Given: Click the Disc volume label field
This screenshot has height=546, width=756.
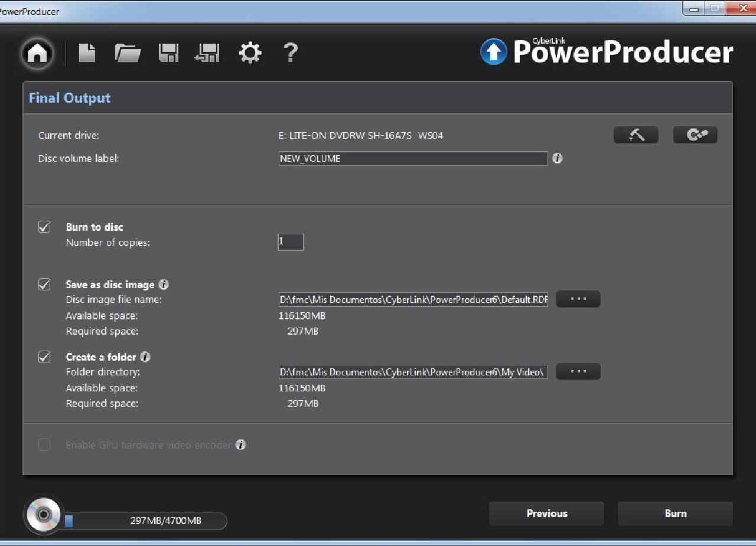Looking at the screenshot, I should pos(413,158).
